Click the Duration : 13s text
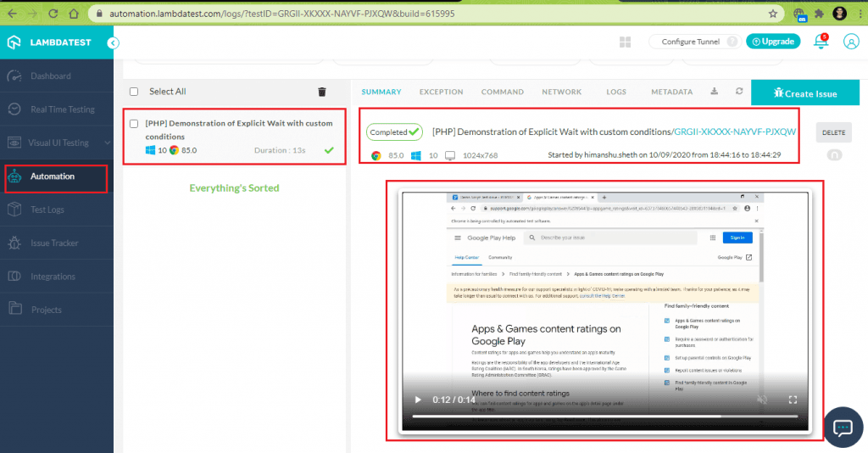Image resolution: width=868 pixels, height=453 pixels. point(280,150)
